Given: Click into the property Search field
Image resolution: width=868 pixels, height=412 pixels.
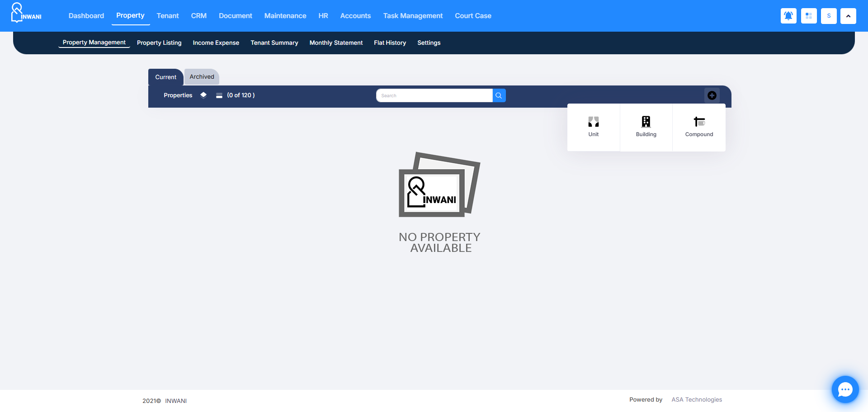Looking at the screenshot, I should tap(434, 95).
